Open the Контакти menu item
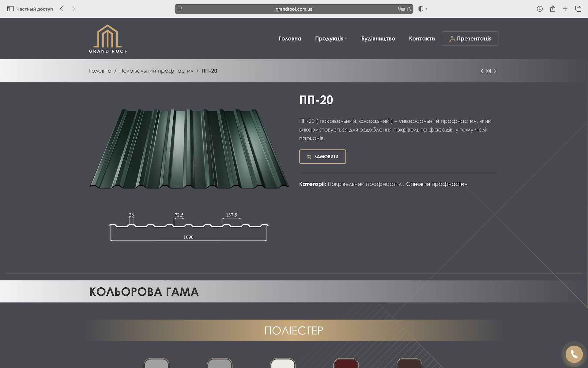 click(x=422, y=39)
